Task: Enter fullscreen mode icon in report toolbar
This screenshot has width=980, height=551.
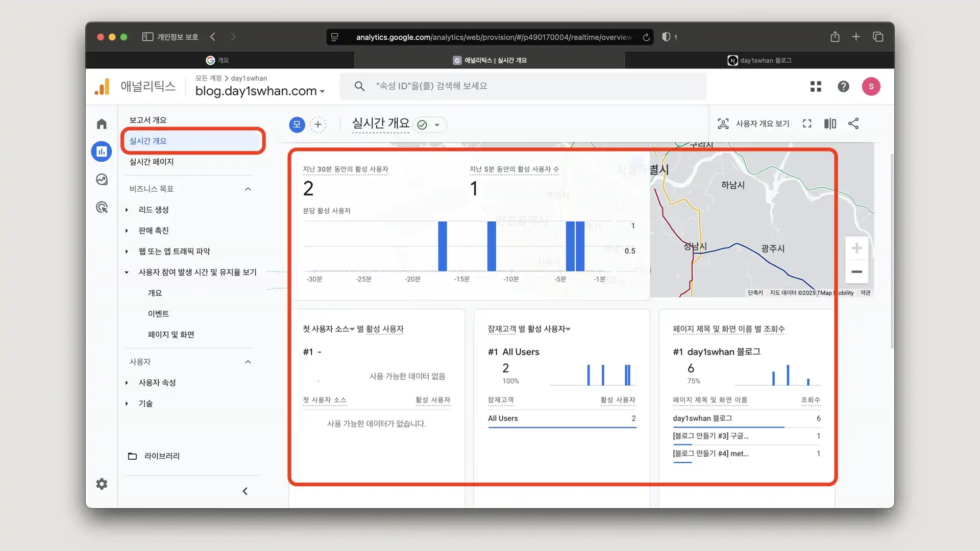Action: point(807,123)
